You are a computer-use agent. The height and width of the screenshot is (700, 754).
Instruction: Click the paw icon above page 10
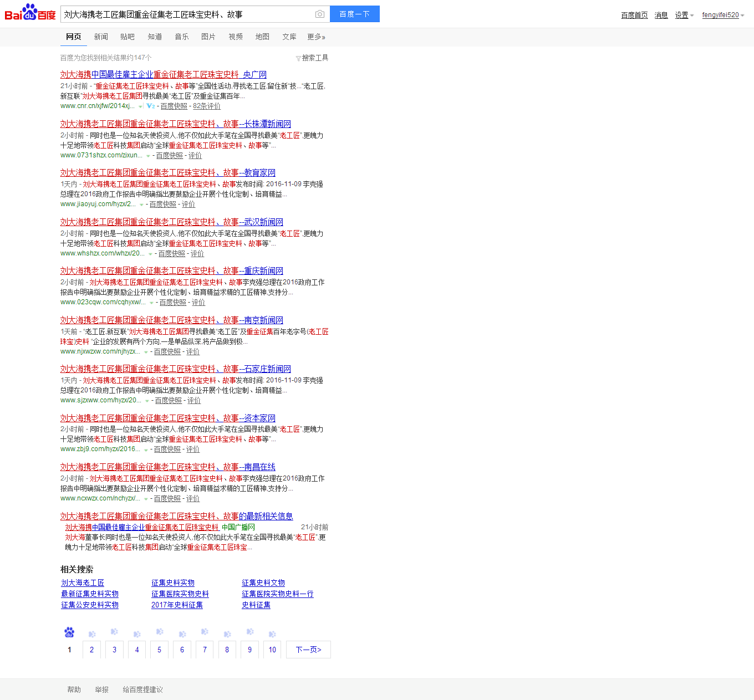pyautogui.click(x=272, y=633)
